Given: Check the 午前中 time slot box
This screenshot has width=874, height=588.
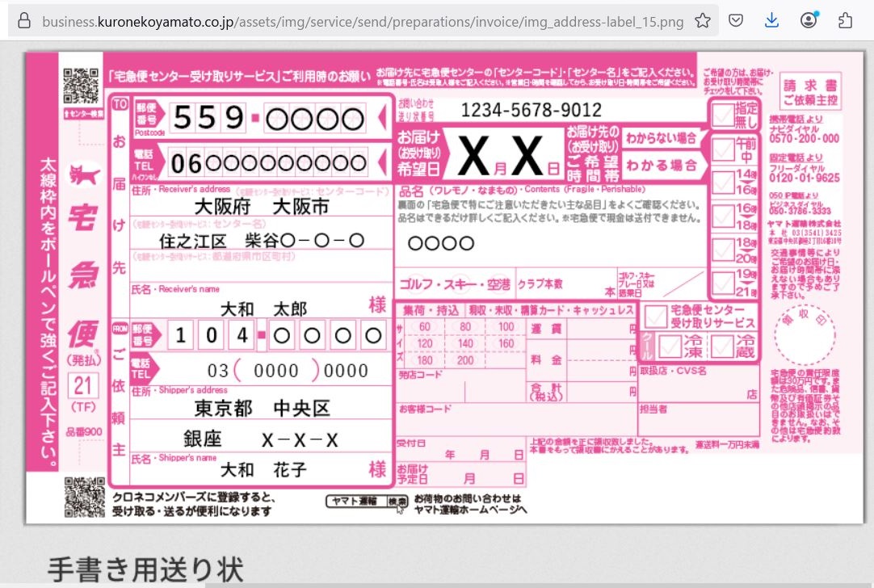Looking at the screenshot, I should pos(723,149).
